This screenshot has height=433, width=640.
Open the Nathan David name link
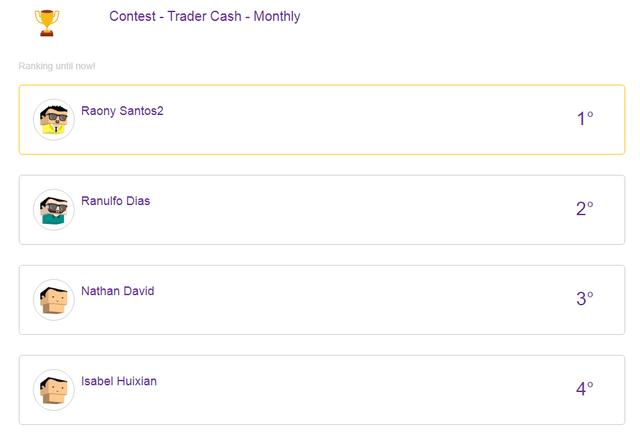118,291
